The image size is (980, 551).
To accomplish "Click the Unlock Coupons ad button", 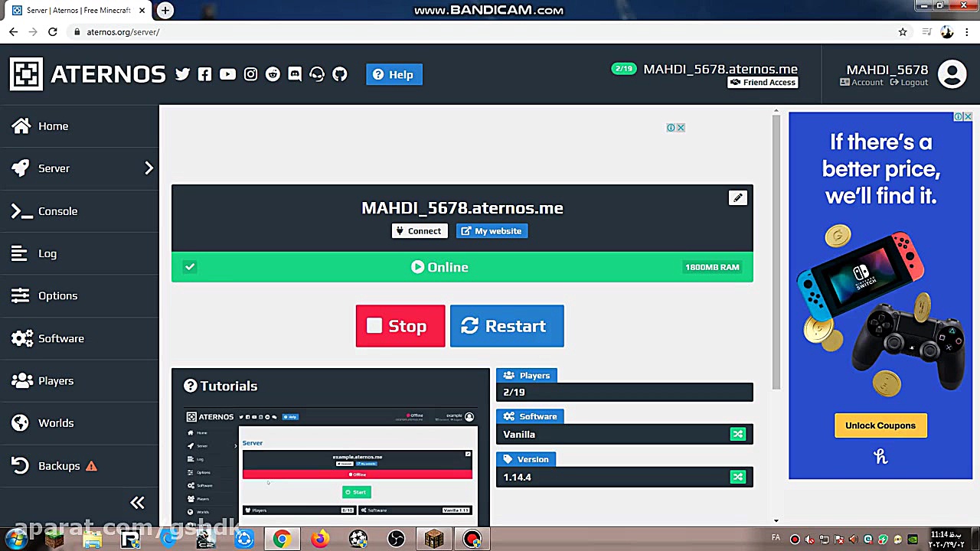I will [x=880, y=425].
